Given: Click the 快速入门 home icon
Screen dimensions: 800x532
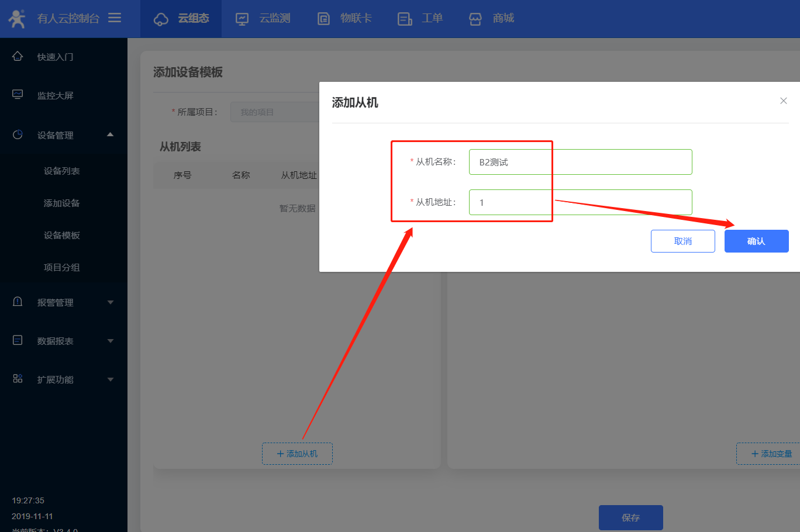Looking at the screenshot, I should point(18,56).
